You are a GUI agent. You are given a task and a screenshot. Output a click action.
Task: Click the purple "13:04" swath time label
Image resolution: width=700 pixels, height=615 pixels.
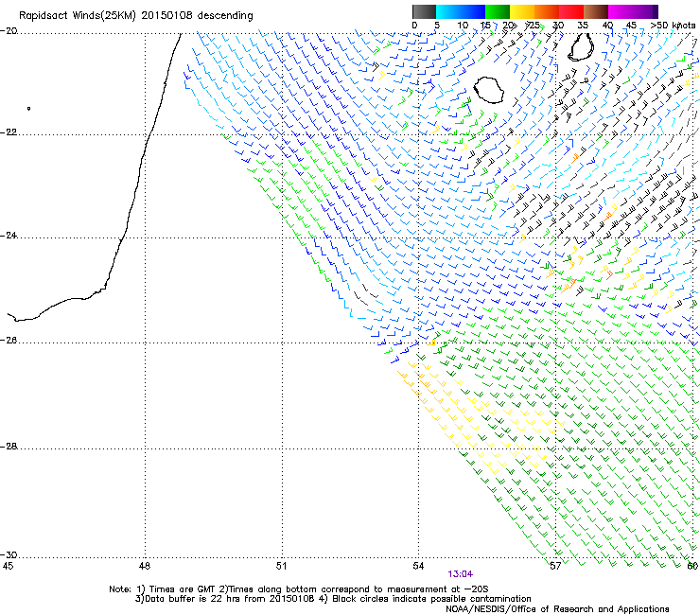click(461, 574)
